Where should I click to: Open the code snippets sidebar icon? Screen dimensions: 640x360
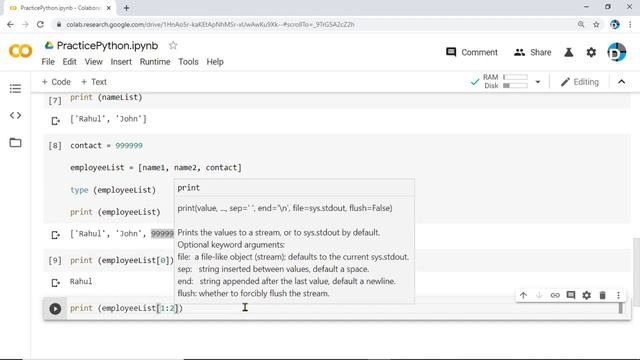[x=15, y=116]
